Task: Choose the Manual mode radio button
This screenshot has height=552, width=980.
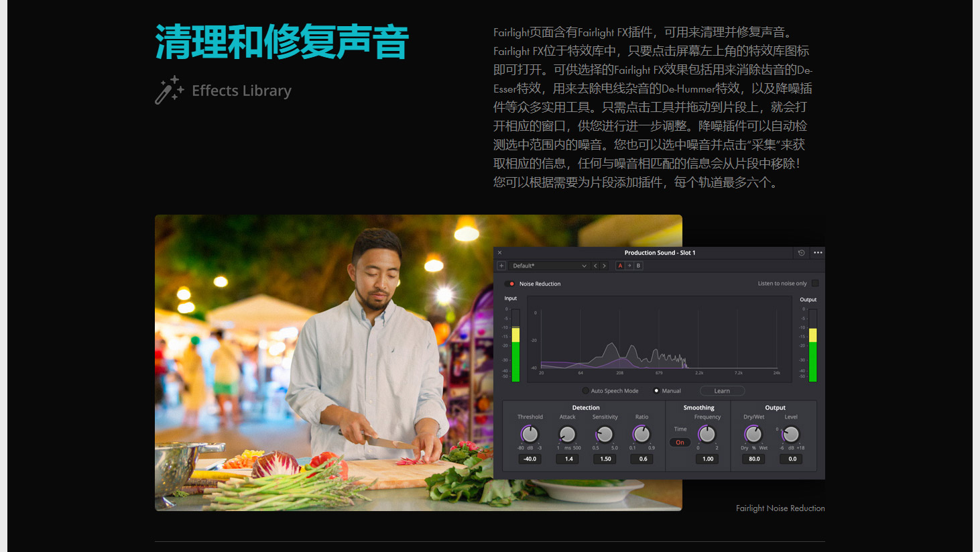Action: click(x=656, y=391)
